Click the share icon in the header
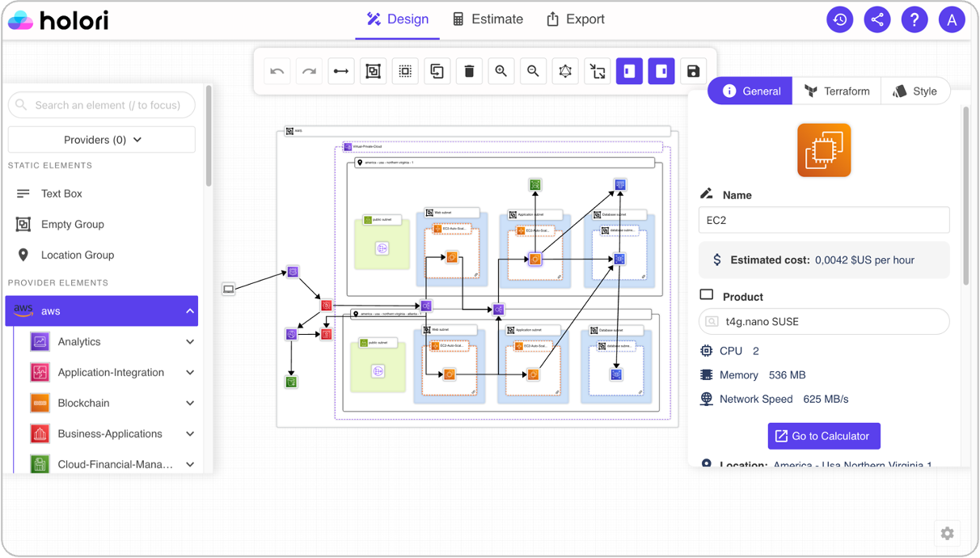Screen dimensions: 980x558 pos(877,19)
